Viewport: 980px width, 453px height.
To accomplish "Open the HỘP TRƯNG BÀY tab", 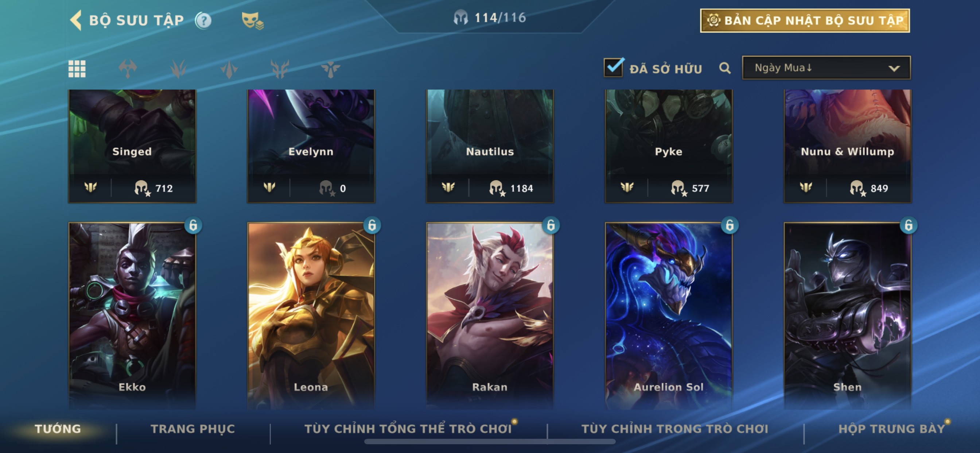I will point(892,429).
